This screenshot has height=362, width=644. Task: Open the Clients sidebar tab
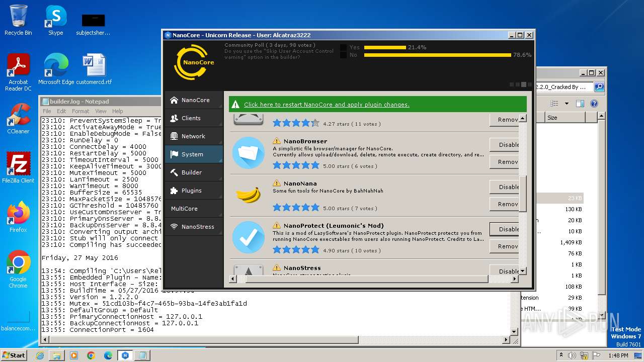coord(194,118)
